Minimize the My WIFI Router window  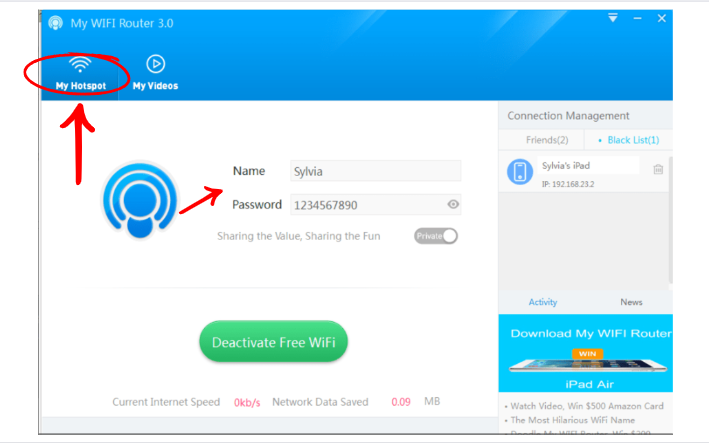(x=638, y=19)
